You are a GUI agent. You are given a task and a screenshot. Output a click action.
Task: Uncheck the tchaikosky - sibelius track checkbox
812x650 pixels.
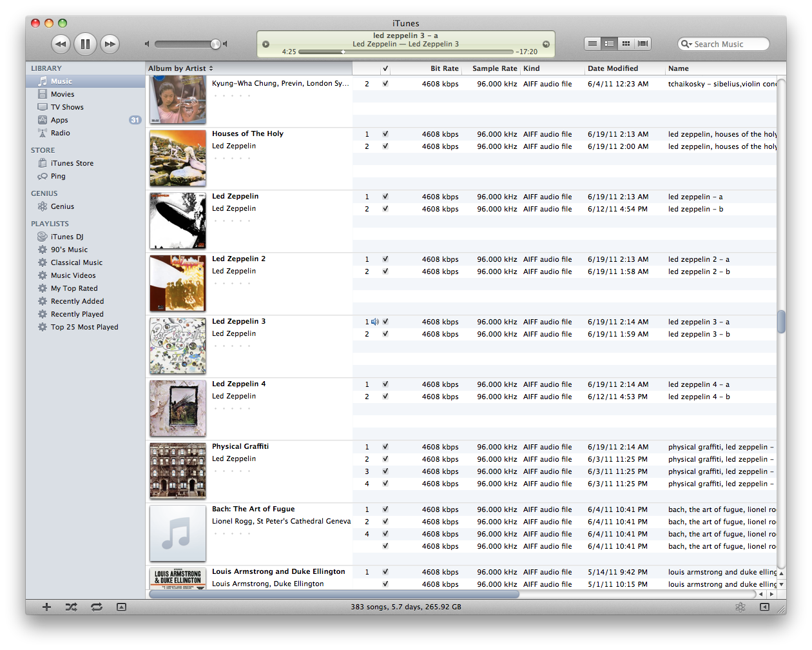tap(385, 84)
